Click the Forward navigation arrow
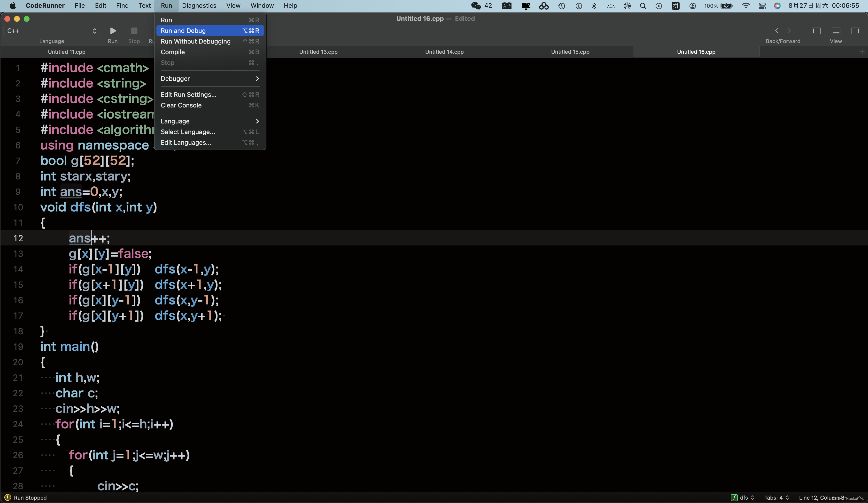The width and height of the screenshot is (868, 503). 790,31
